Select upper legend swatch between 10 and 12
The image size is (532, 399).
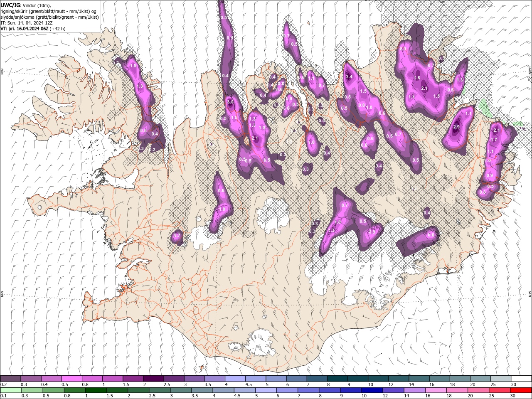coord(378,378)
